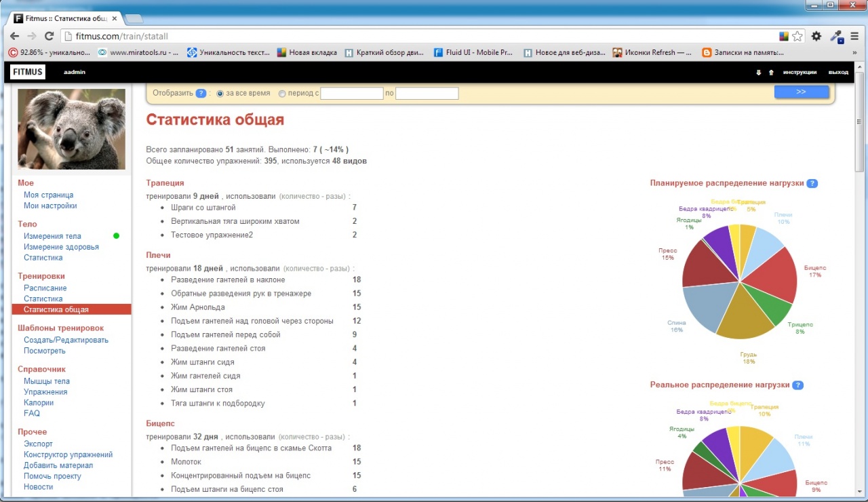This screenshot has width=868, height=502.
Task: Open the 'Расписание' sidebar link
Action: click(x=45, y=288)
